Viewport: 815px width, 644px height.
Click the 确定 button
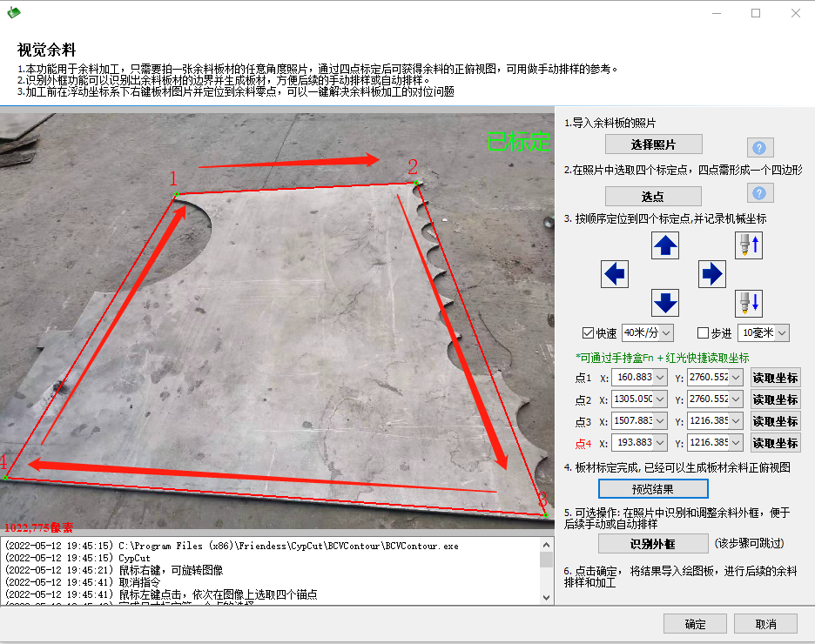pyautogui.click(x=695, y=624)
